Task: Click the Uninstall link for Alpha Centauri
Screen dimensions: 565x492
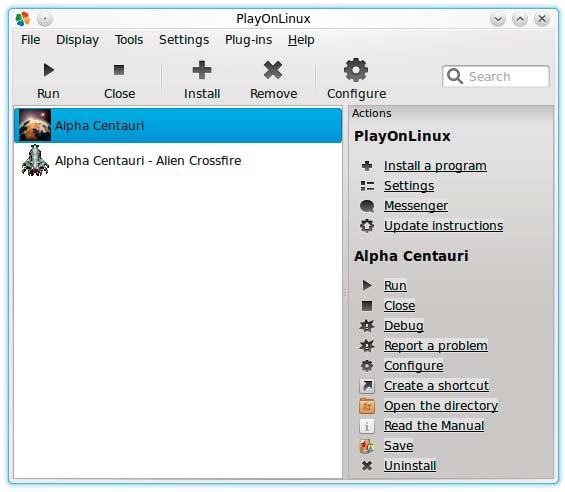Action: pos(410,466)
